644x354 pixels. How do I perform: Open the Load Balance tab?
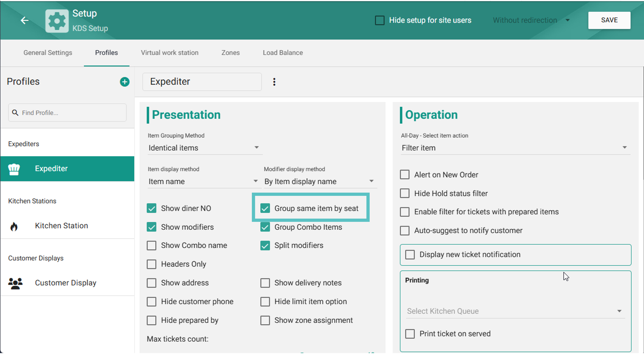click(283, 53)
